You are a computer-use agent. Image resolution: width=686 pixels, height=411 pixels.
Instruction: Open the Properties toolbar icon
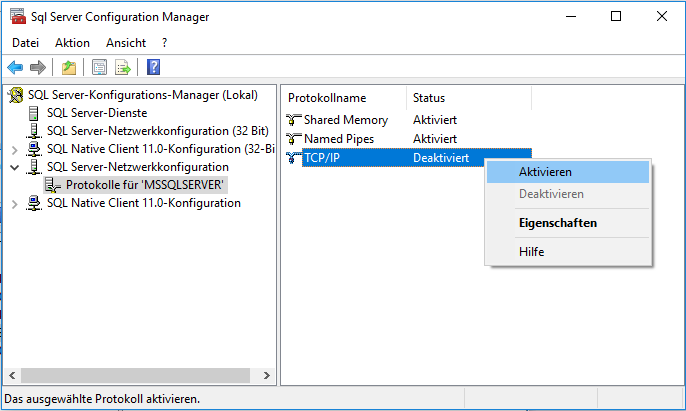(99, 67)
